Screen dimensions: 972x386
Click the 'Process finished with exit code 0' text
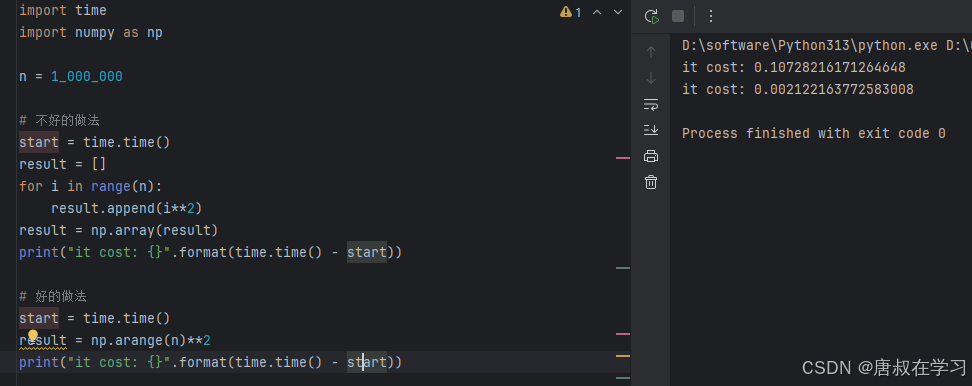point(814,134)
